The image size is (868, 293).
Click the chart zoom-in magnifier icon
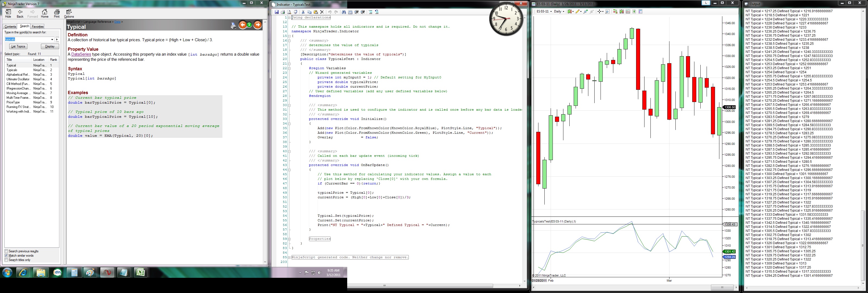586,11
